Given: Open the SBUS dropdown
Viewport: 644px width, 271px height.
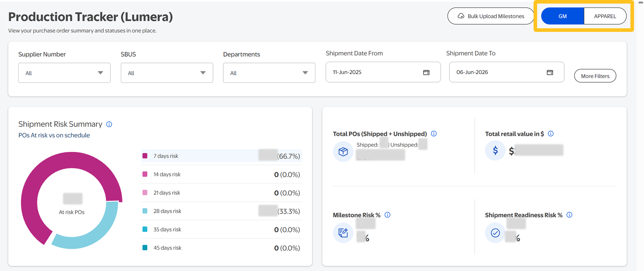Looking at the screenshot, I should [x=167, y=73].
